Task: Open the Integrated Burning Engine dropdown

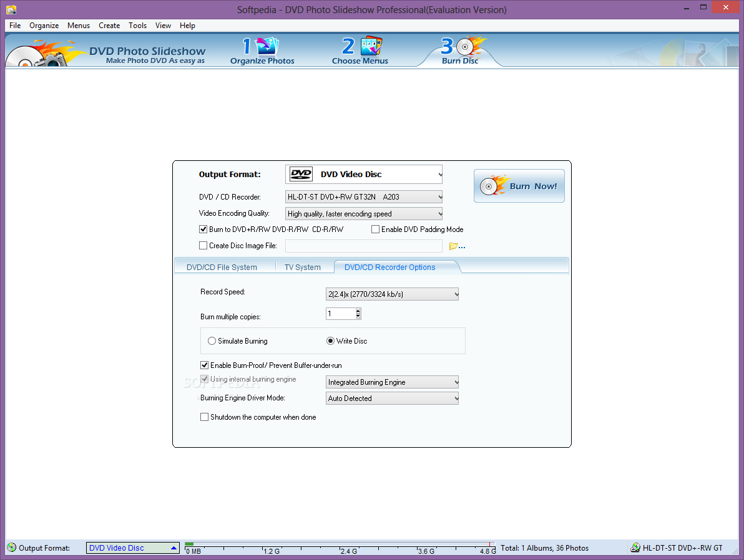Action: (392, 382)
